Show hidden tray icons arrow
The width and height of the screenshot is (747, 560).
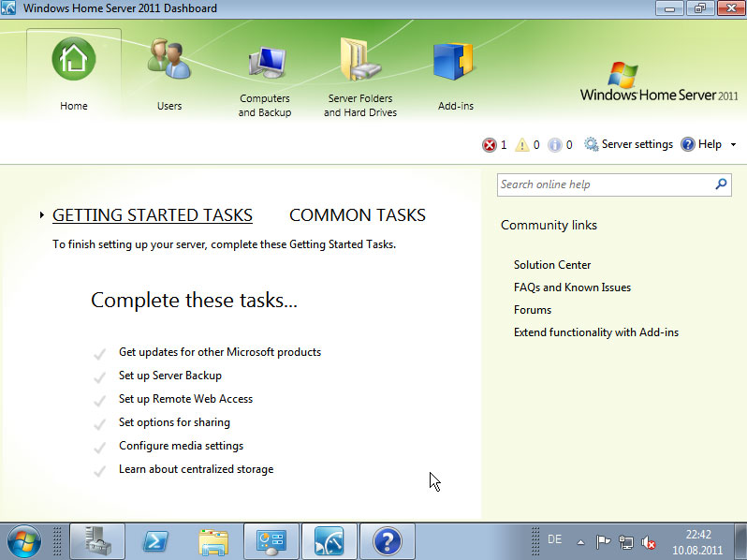(x=580, y=542)
